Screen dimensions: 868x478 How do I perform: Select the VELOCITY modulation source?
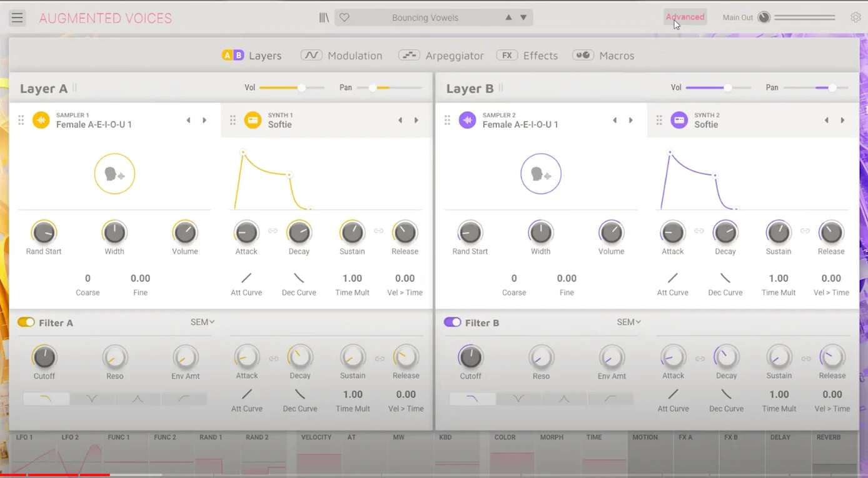(318, 454)
